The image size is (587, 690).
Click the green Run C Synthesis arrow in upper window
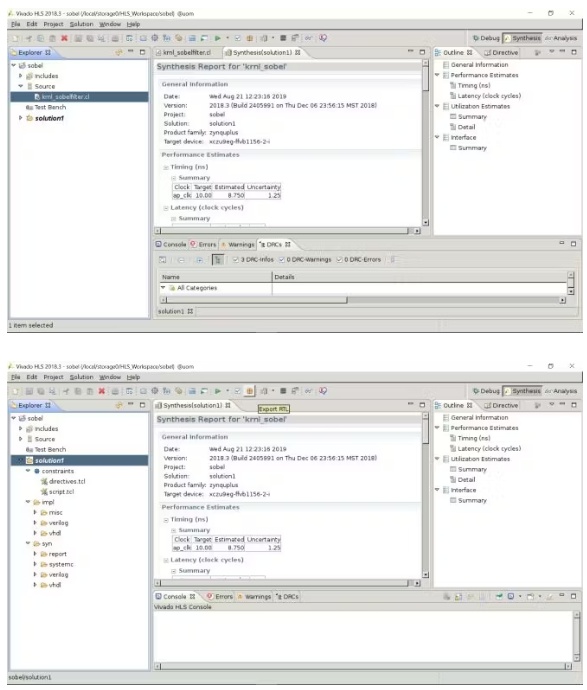pos(217,38)
